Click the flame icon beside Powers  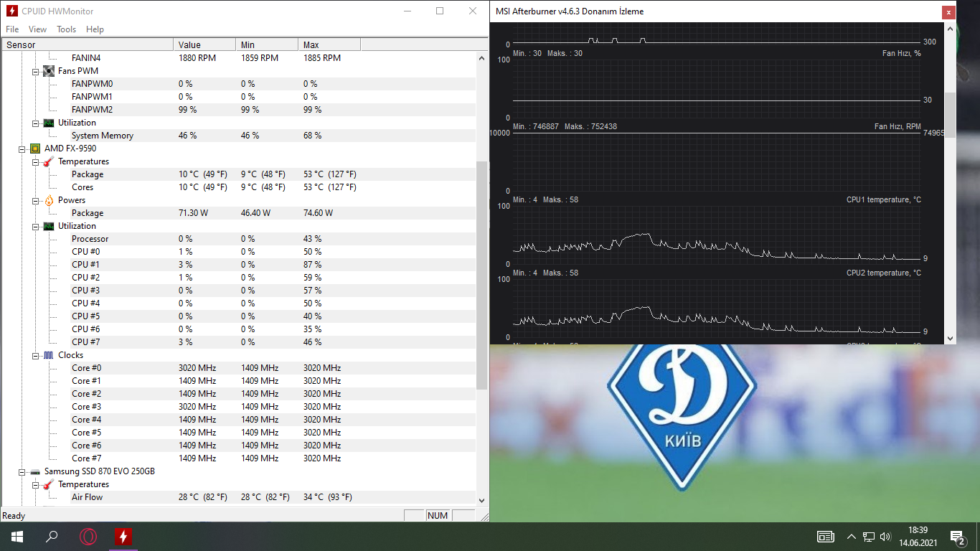[49, 200]
